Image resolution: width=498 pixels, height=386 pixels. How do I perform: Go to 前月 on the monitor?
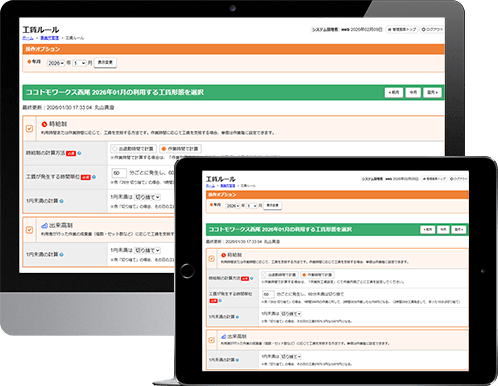(x=394, y=92)
